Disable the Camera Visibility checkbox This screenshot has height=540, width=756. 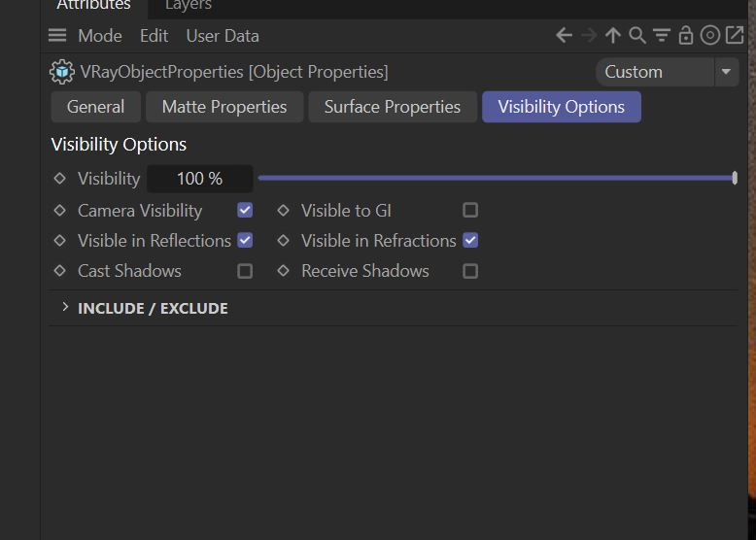(x=245, y=210)
